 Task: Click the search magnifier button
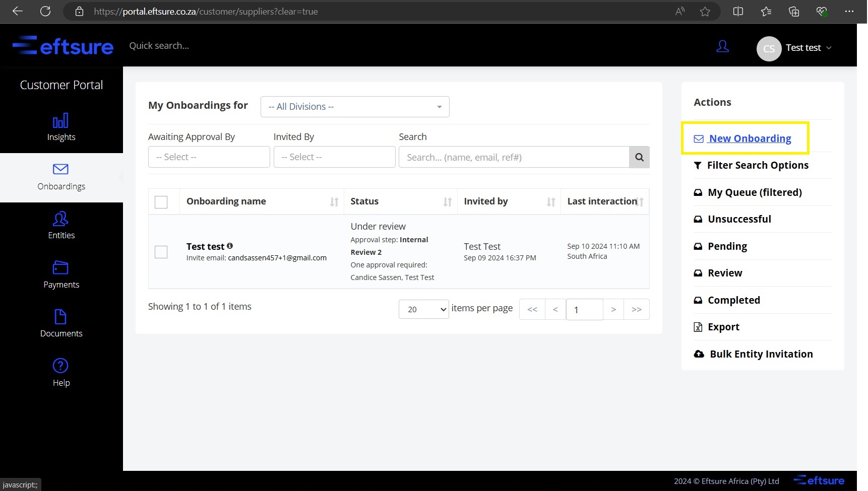tap(639, 157)
